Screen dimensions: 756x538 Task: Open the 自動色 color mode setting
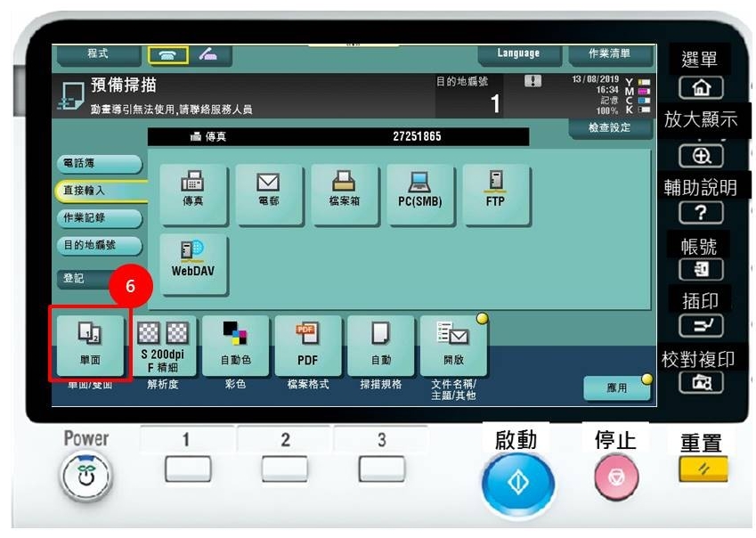pos(238,347)
